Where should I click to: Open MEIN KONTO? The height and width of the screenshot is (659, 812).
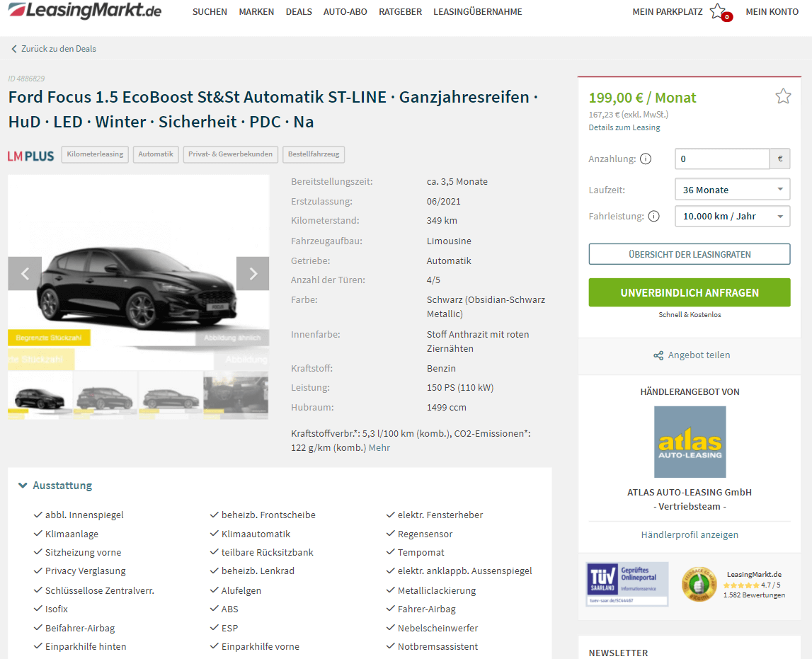coord(772,12)
